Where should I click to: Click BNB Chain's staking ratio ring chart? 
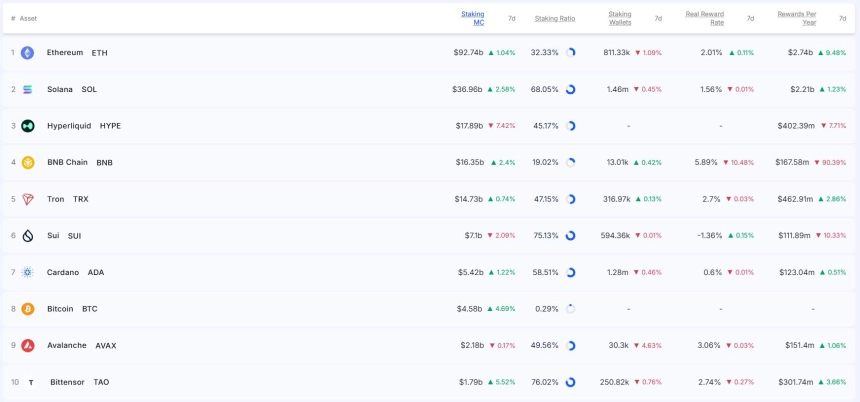coord(570,162)
